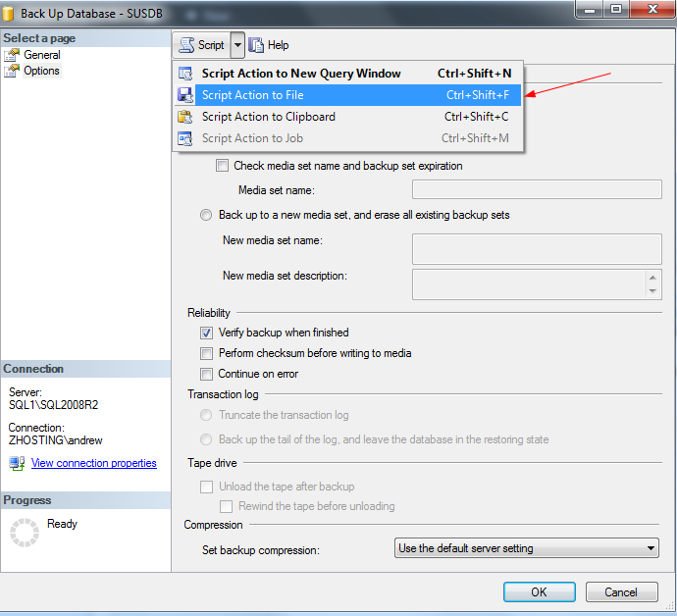Click the Script scroll icon
The image size is (677, 616).
click(186, 45)
